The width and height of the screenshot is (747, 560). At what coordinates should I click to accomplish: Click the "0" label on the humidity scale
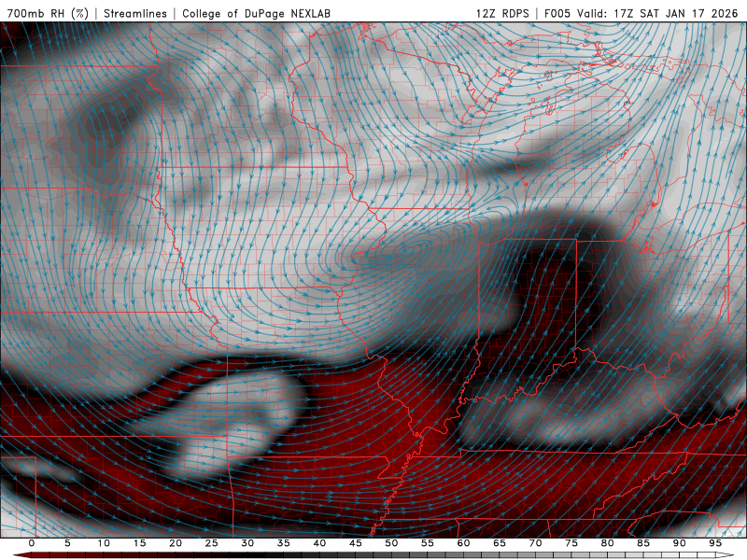click(x=32, y=543)
